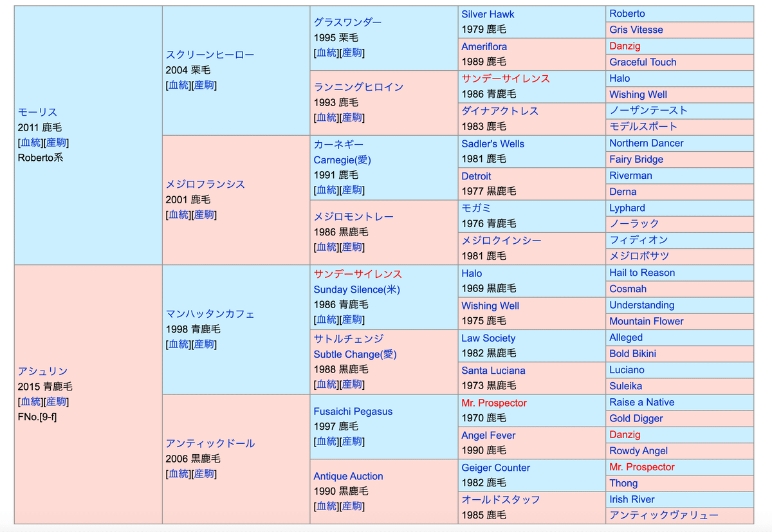
Task: Click 血統 link under メジロフランシス
Action: tap(178, 215)
